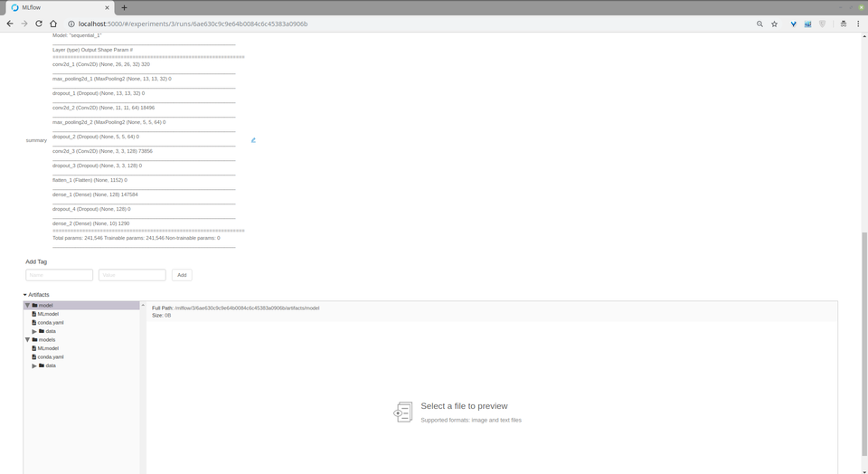The width and height of the screenshot is (868, 474).
Task: Go to the browser home page
Action: click(53, 24)
